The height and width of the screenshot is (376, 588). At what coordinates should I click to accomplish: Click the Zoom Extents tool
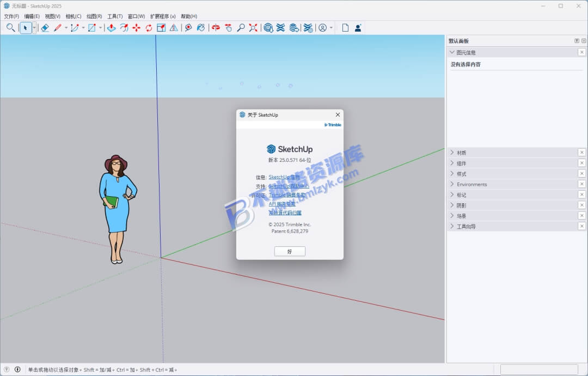click(x=254, y=28)
